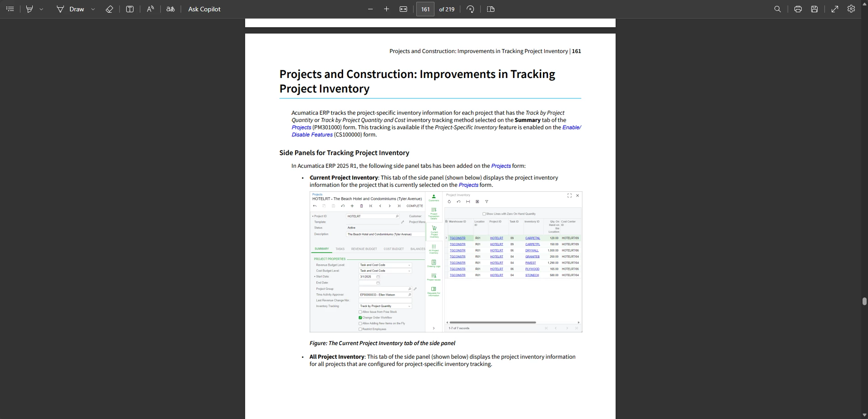The image size is (868, 419).
Task: Click Projects link in 'side panel tabs' sentence
Action: pos(501,166)
